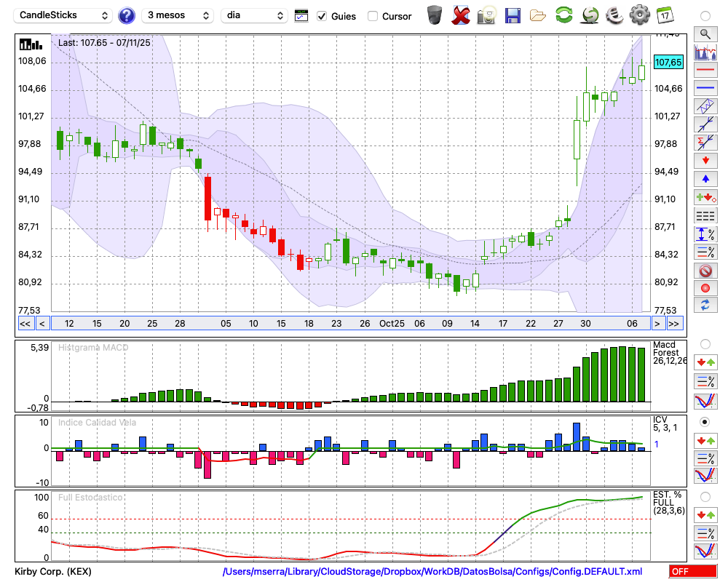Expand the 3 mesos period dropdown
The image size is (728, 582).
coord(178,15)
